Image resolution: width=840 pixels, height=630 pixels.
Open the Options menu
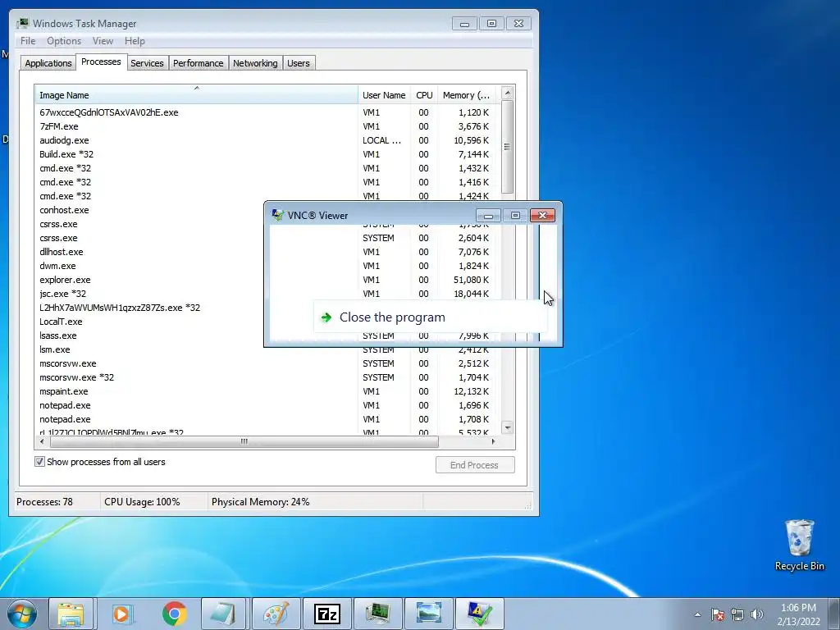[64, 41]
